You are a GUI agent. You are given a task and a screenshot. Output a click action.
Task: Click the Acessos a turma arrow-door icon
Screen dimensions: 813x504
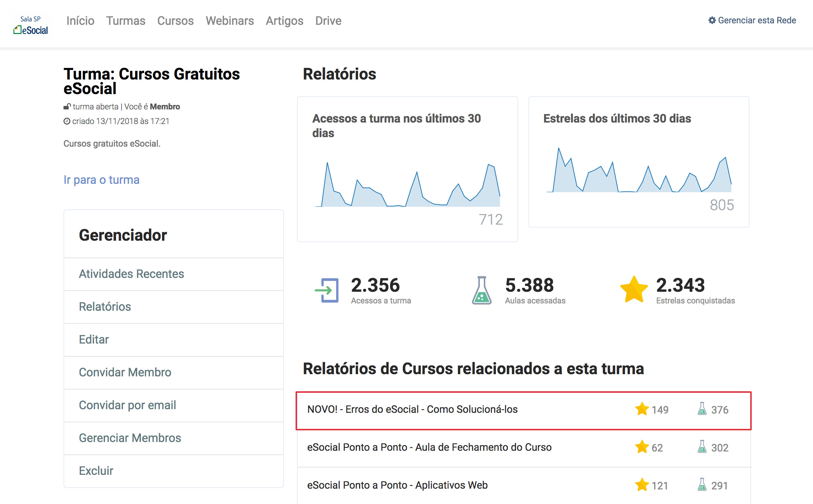[x=327, y=290]
